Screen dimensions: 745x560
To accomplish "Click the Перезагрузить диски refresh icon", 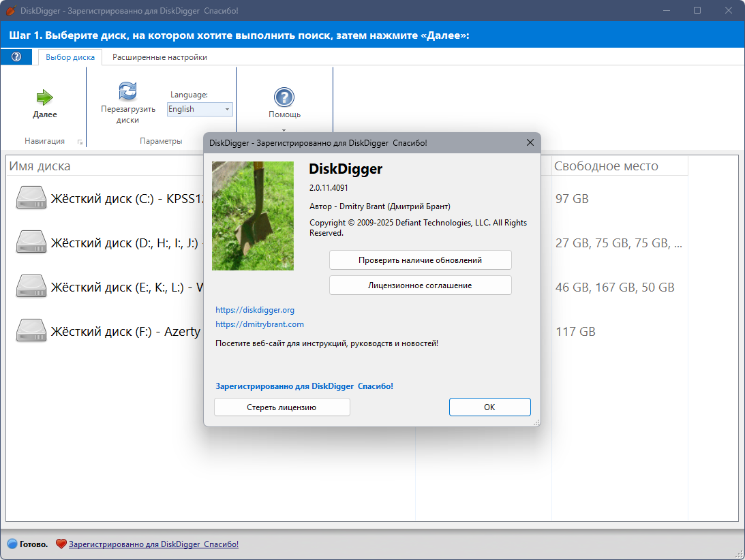I will pos(128,91).
